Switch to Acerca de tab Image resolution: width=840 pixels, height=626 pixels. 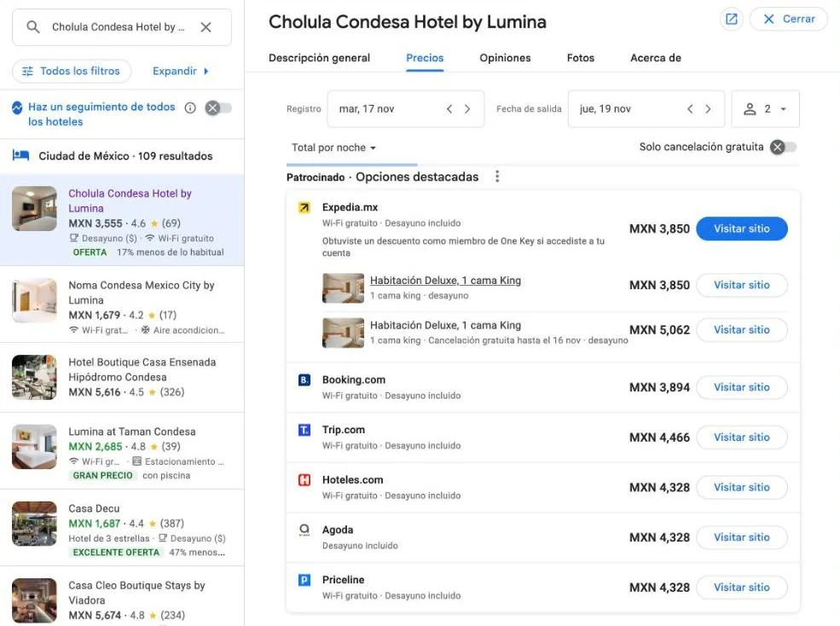pyautogui.click(x=656, y=58)
